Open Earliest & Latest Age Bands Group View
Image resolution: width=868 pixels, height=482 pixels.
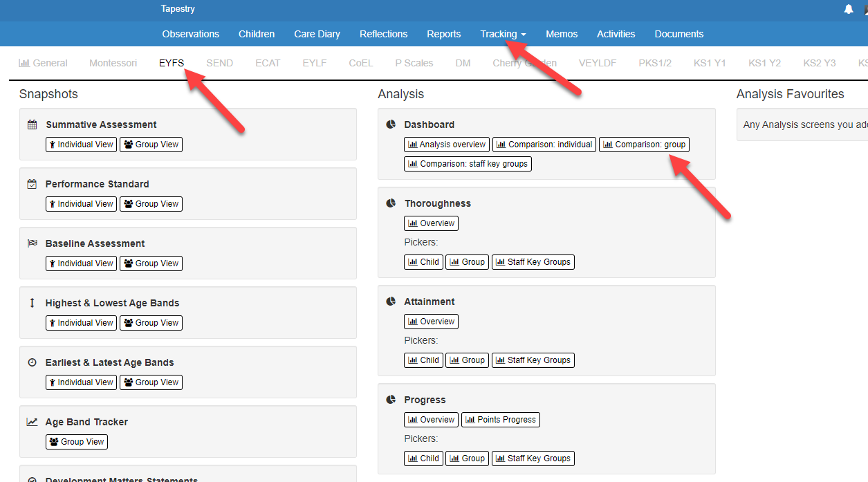[151, 382]
